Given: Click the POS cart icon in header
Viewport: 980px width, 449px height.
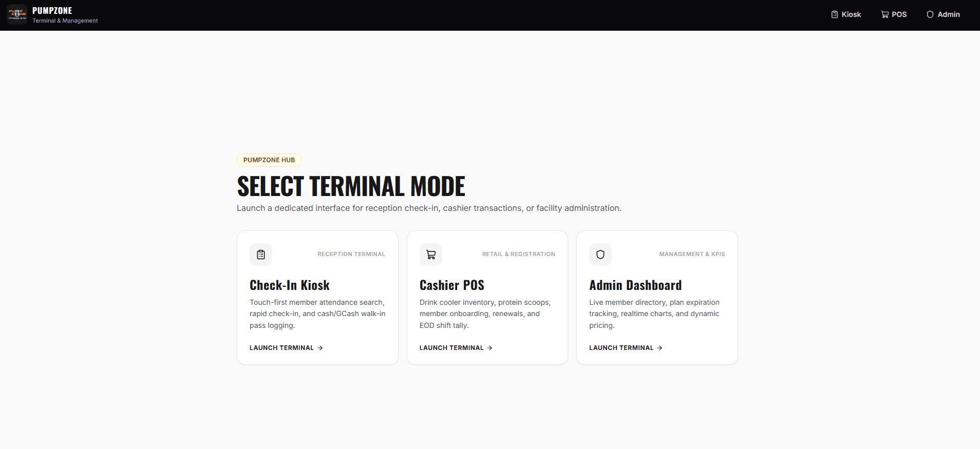Looking at the screenshot, I should point(885,14).
